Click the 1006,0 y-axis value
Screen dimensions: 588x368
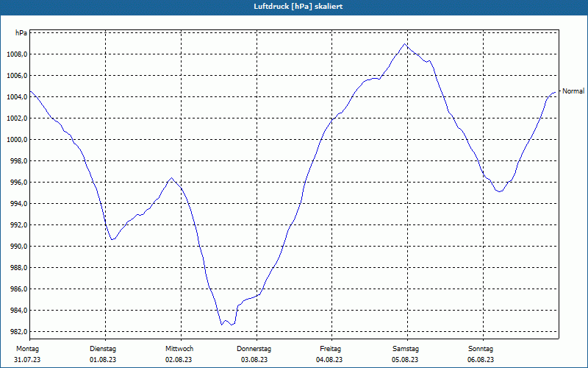click(x=17, y=76)
